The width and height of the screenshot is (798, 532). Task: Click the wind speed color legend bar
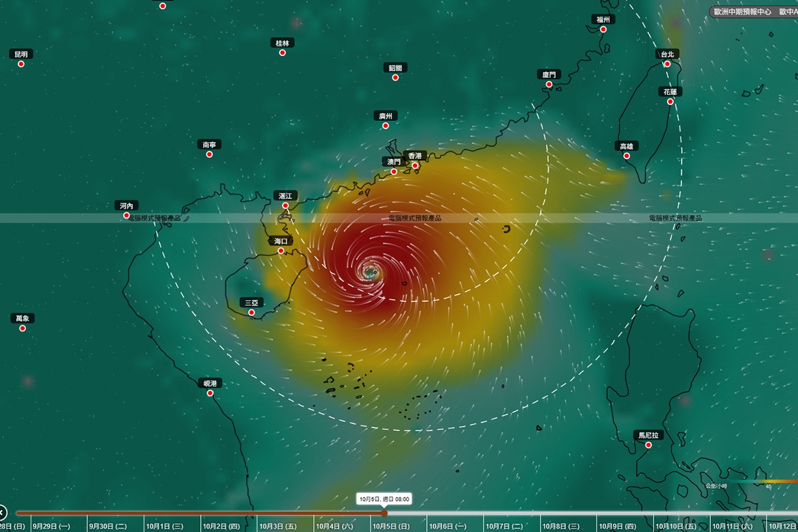click(x=765, y=481)
